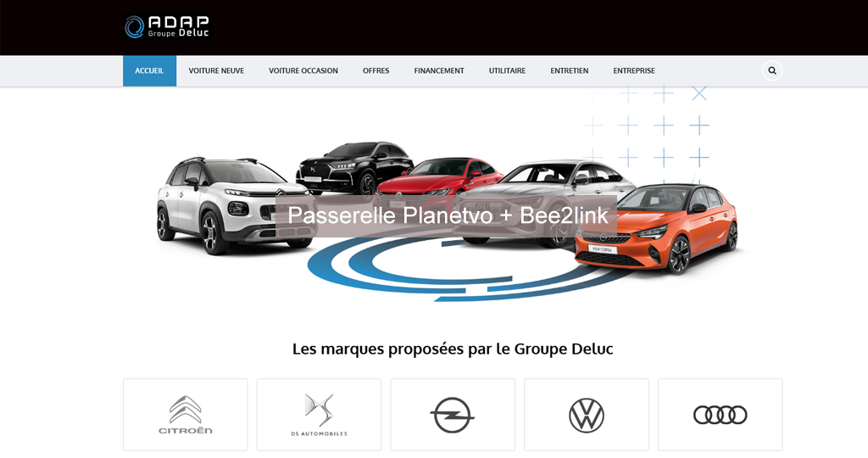Go to the Accueil tab
This screenshot has width=868, height=458.
pos(149,71)
